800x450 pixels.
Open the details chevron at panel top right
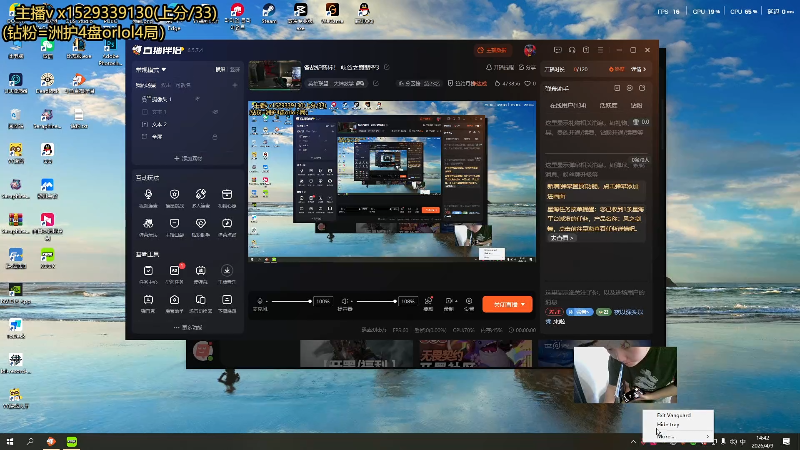click(638, 69)
